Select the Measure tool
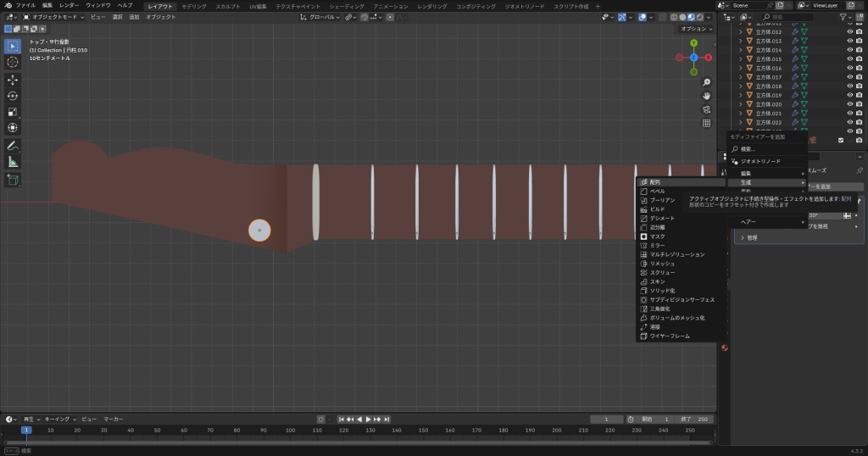The width and height of the screenshot is (868, 456). pyautogui.click(x=13, y=162)
